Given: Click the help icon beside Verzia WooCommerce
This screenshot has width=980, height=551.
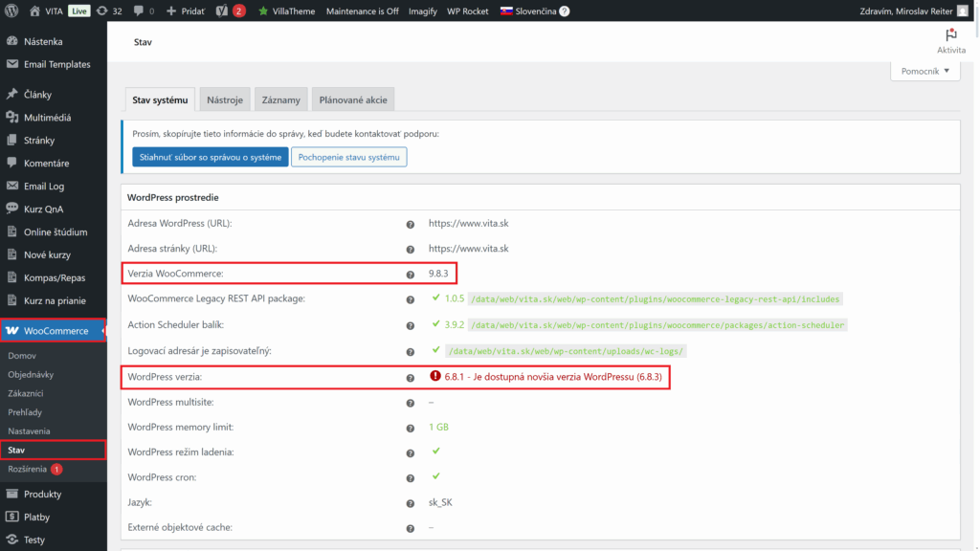Looking at the screenshot, I should click(410, 273).
